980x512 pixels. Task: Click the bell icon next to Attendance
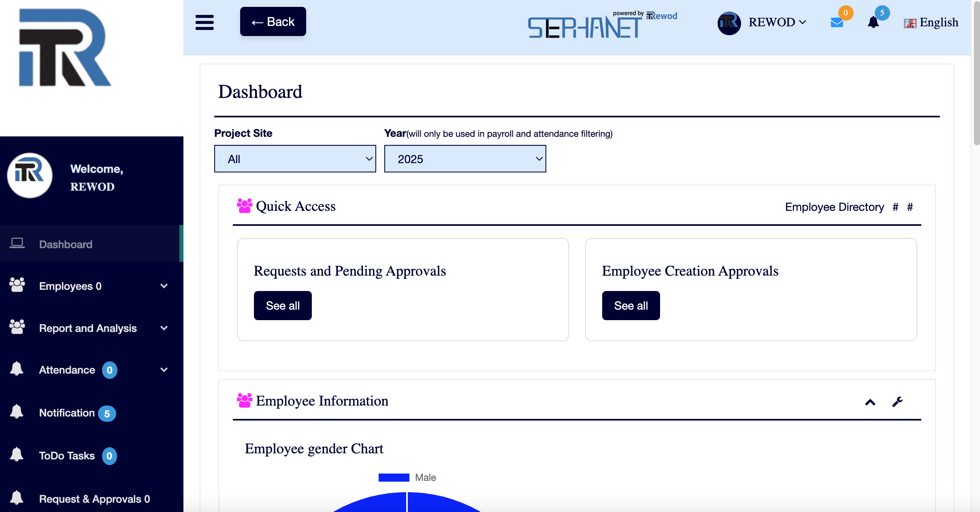(17, 370)
